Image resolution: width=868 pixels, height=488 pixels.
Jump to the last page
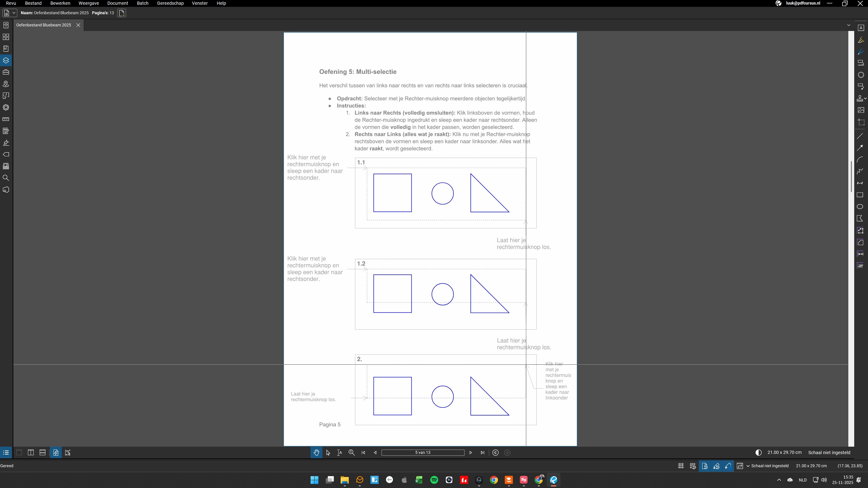tap(483, 453)
